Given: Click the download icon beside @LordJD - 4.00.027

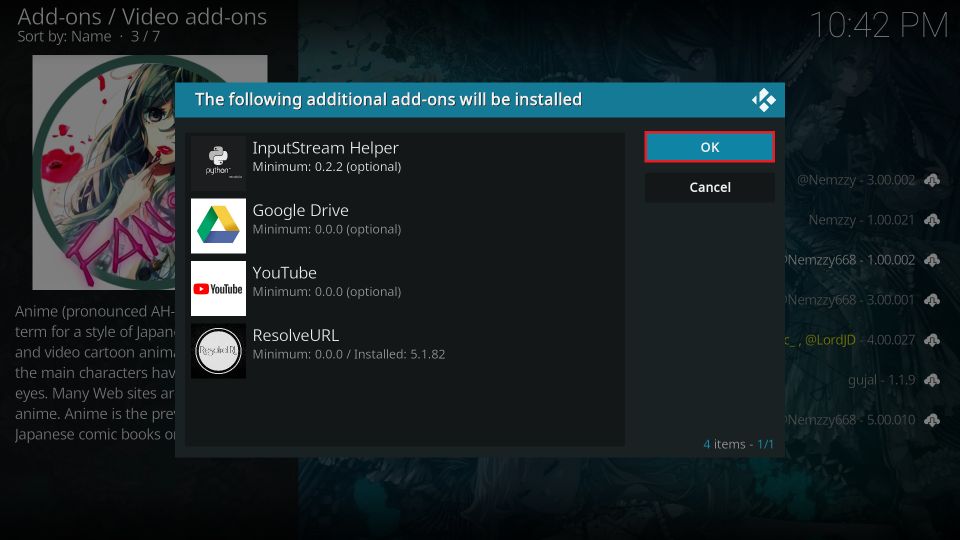Looking at the screenshot, I should 932,340.
